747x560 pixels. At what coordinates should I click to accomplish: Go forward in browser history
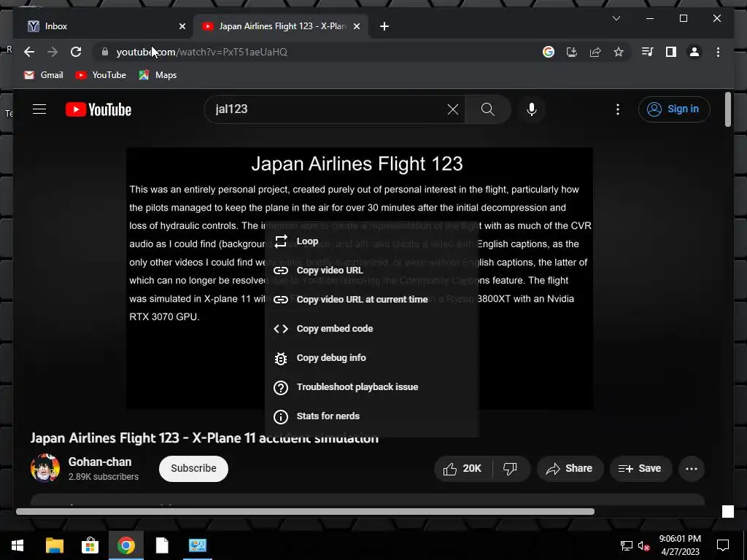pyautogui.click(x=53, y=52)
